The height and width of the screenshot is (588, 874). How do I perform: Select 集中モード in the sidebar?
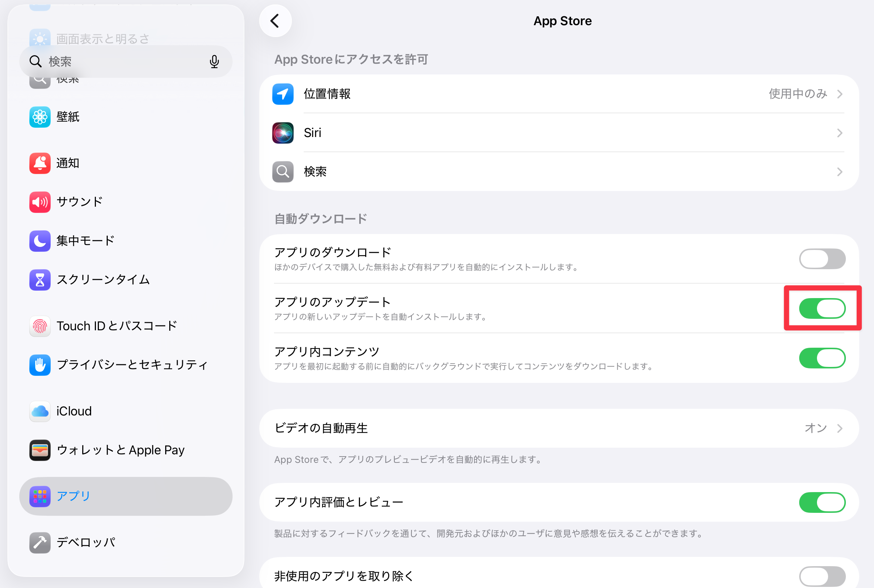point(126,241)
